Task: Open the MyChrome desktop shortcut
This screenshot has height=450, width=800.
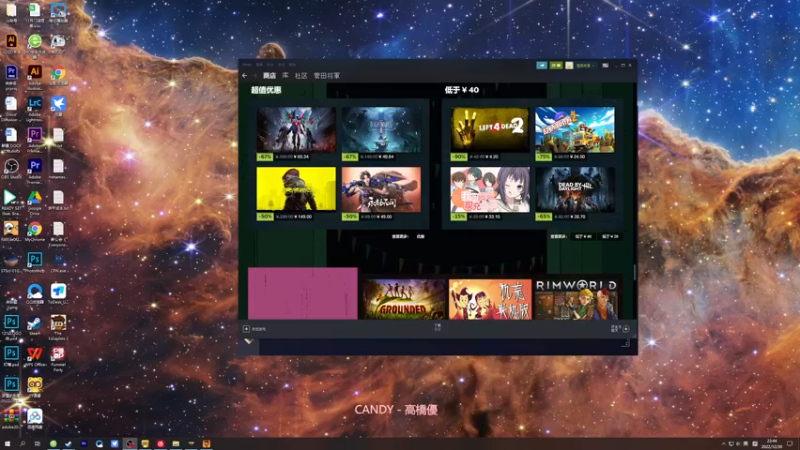Action: click(x=35, y=232)
